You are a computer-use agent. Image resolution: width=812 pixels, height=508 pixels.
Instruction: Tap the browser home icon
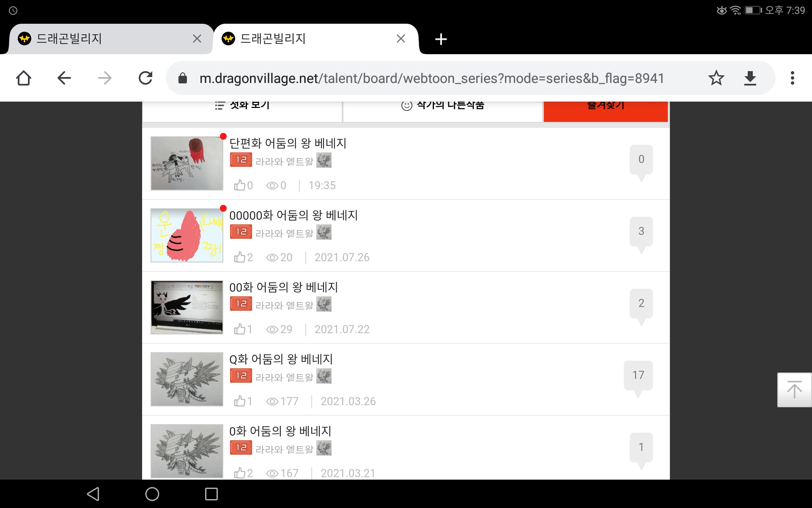click(24, 78)
